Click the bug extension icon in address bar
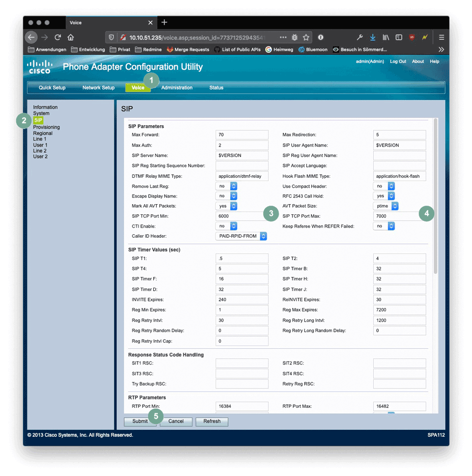472x476 pixels. tap(294, 37)
